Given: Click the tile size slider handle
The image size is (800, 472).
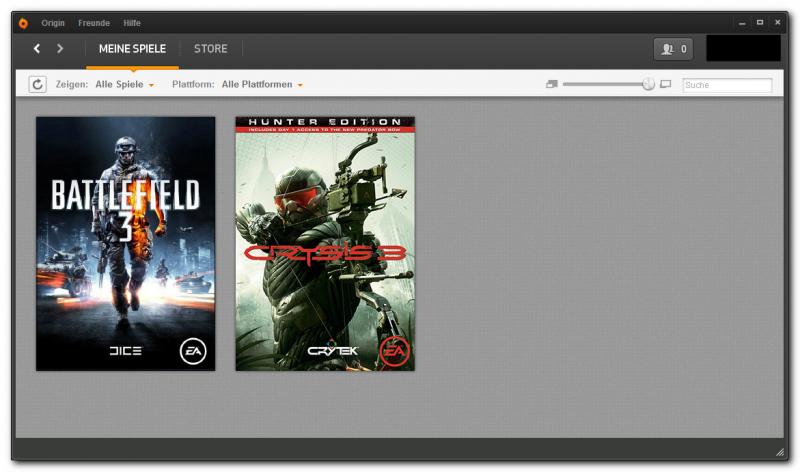Looking at the screenshot, I should pyautogui.click(x=648, y=85).
